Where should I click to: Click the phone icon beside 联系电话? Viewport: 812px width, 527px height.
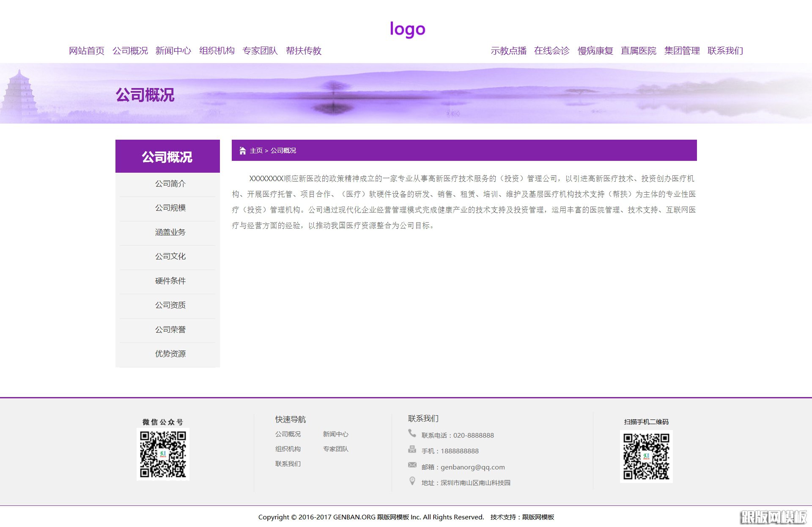tap(412, 433)
